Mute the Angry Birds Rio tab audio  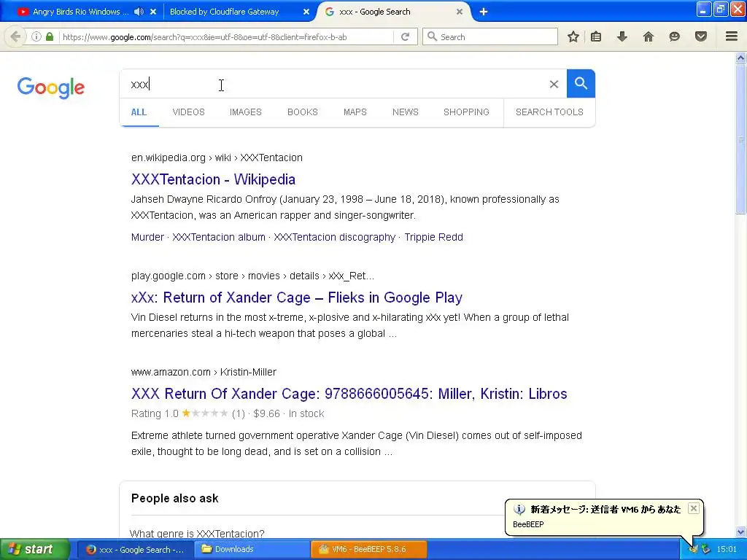(x=139, y=12)
